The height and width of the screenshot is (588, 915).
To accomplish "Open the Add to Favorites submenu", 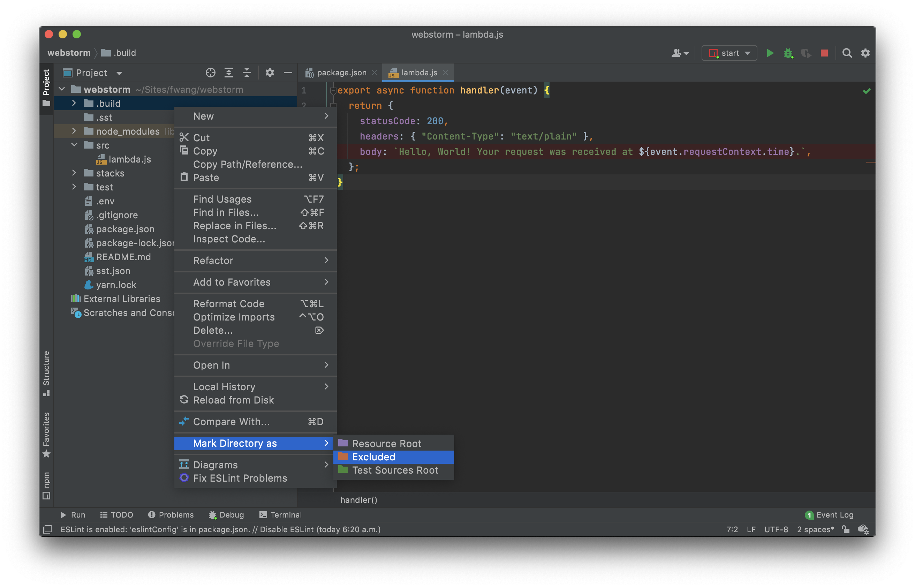I will (255, 282).
